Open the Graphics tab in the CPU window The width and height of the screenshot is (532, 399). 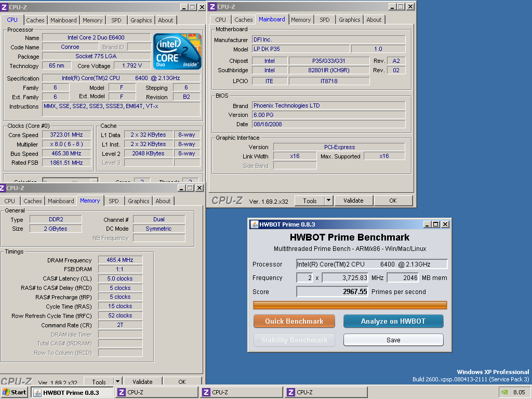[141, 20]
